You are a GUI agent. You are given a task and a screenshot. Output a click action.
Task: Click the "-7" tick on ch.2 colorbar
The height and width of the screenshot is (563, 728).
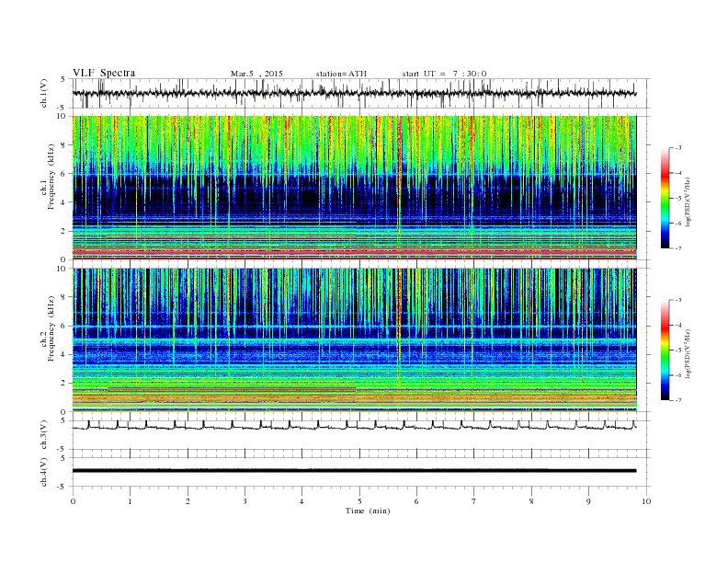coord(677,400)
